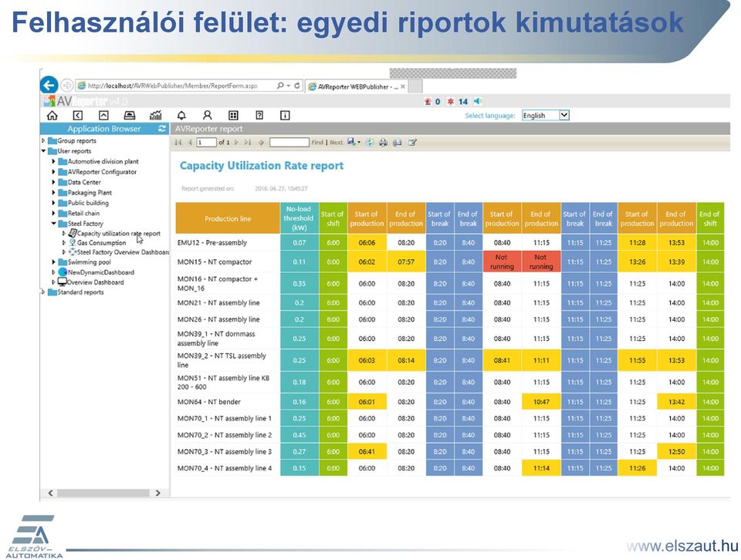The width and height of the screenshot is (741, 560).
Task: Click the data feed export icon
Action: (412, 142)
